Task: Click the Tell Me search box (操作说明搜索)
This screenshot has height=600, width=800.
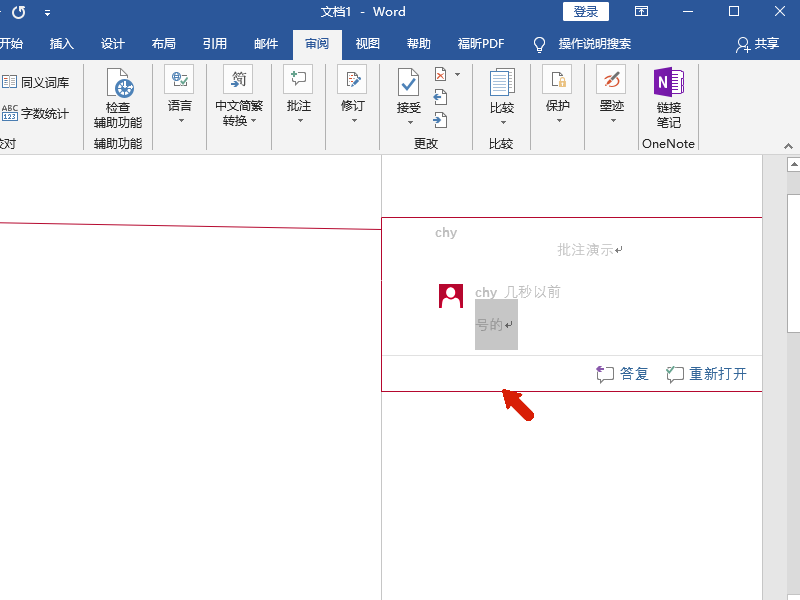Action: pos(582,44)
